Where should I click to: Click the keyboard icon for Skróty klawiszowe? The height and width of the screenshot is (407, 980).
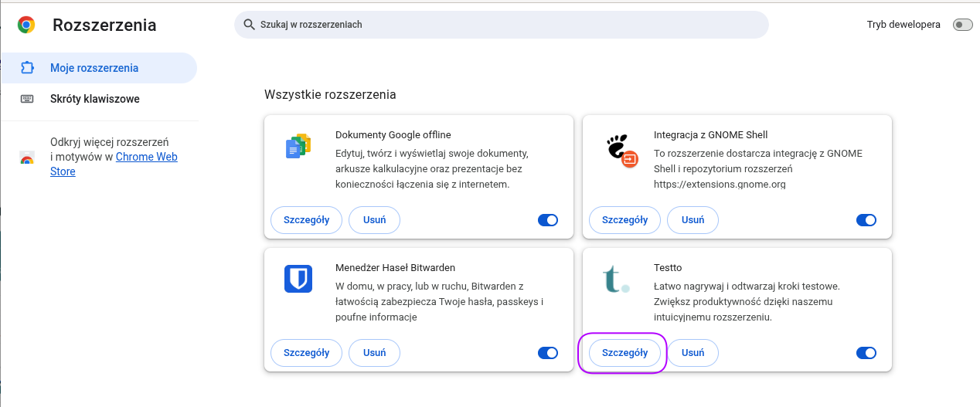click(x=27, y=99)
